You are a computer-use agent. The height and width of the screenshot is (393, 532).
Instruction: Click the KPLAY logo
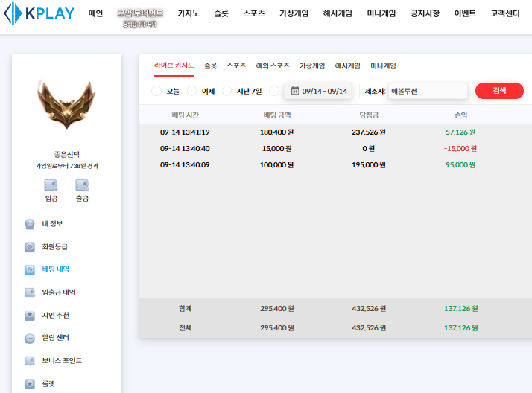click(39, 13)
